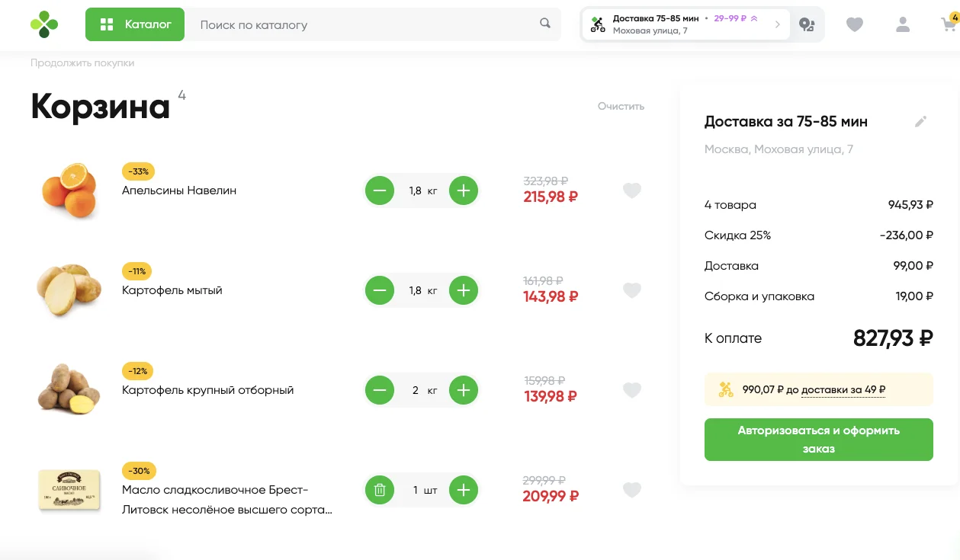Edit delivery details with pencil icon
This screenshot has height=560, width=960.
[921, 122]
